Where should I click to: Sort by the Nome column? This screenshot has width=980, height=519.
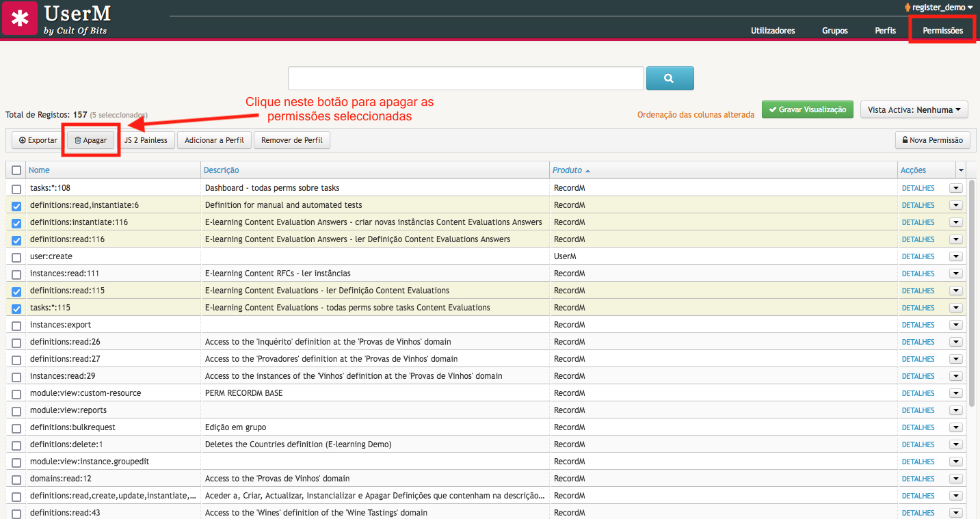point(39,170)
